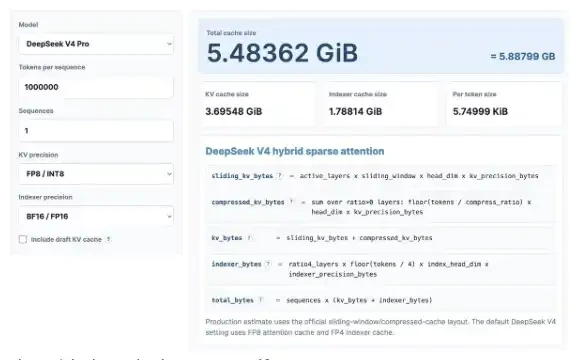Click the KV cache size value 3.69548 GiB
Screen dimensions: 570x360
(x=233, y=112)
